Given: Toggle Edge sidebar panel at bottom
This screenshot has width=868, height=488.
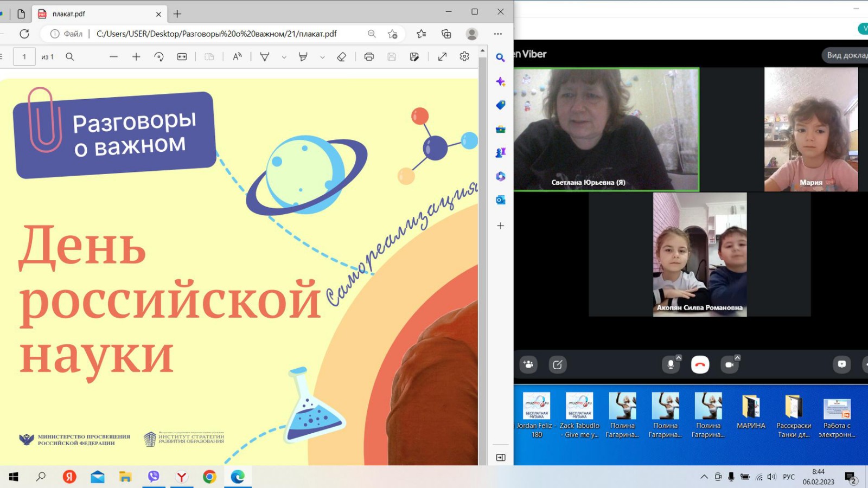Looking at the screenshot, I should pyautogui.click(x=501, y=458).
